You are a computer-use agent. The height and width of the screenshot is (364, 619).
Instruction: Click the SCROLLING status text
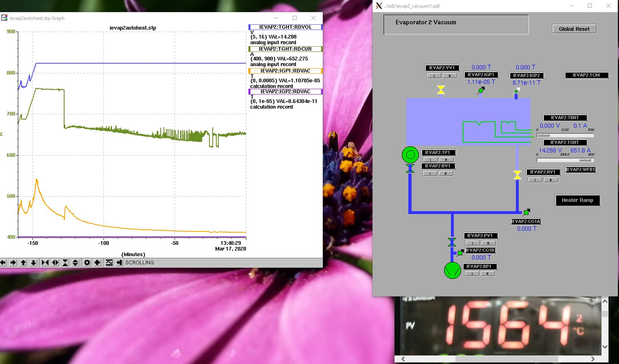[140, 263]
